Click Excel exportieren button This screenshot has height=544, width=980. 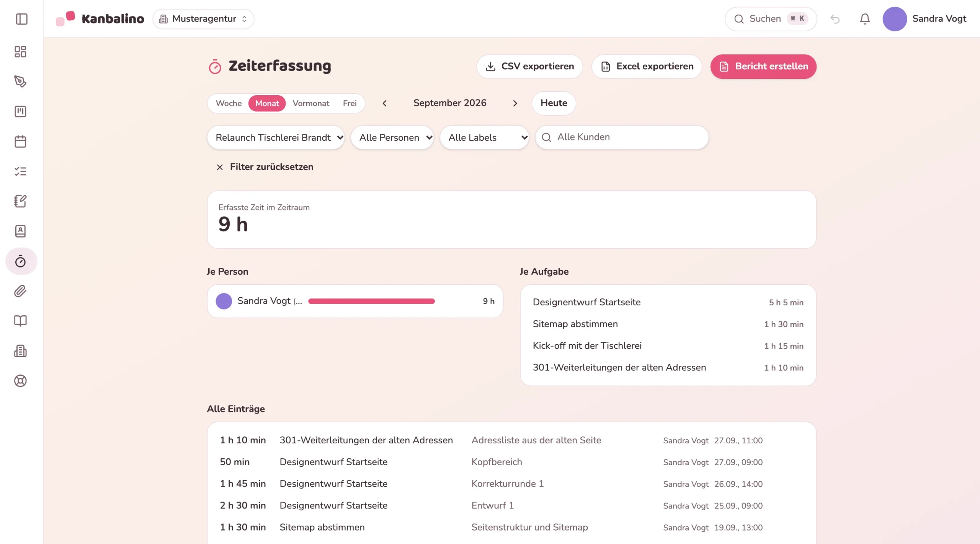point(647,67)
